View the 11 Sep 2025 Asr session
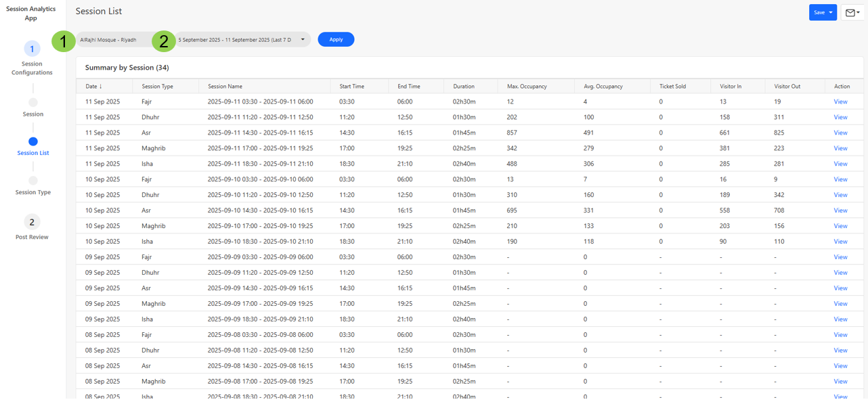 tap(840, 133)
